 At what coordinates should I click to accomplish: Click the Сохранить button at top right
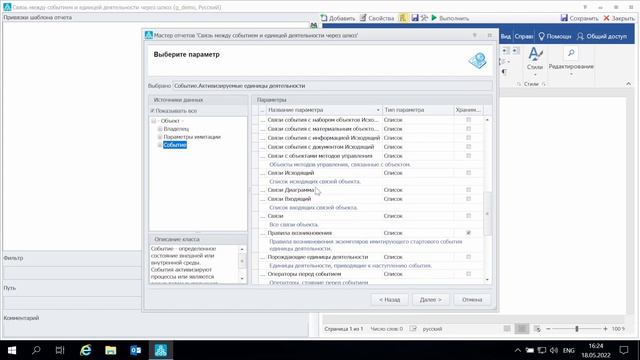pos(579,18)
